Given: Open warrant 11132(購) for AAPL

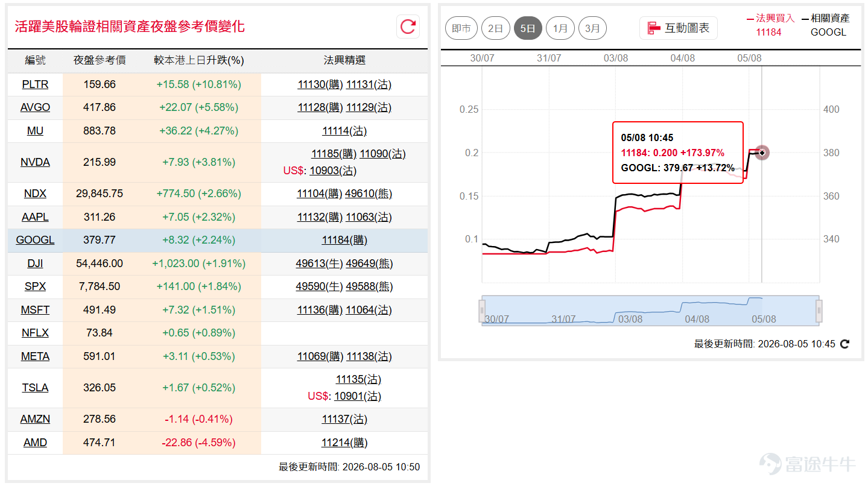Looking at the screenshot, I should coord(320,217).
